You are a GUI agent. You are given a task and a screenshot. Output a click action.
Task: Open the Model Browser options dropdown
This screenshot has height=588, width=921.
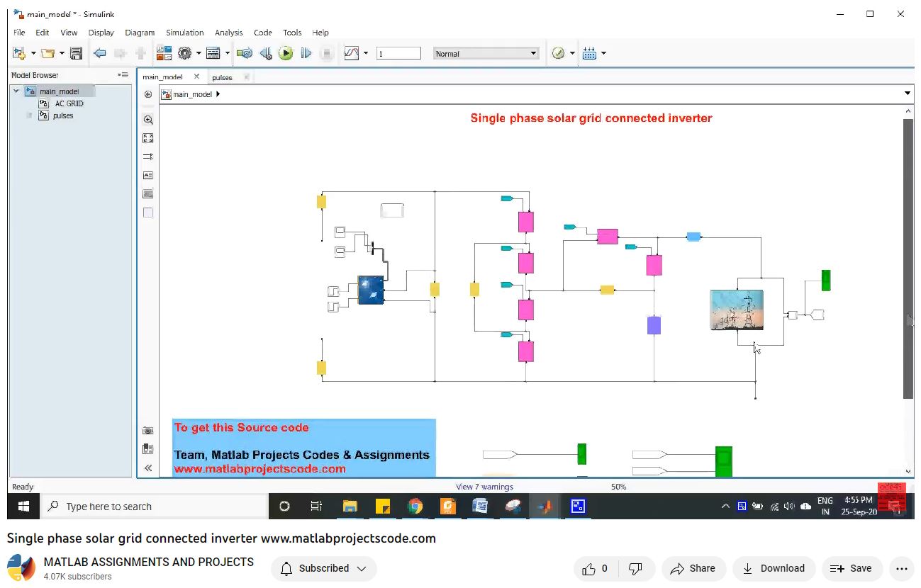[123, 75]
